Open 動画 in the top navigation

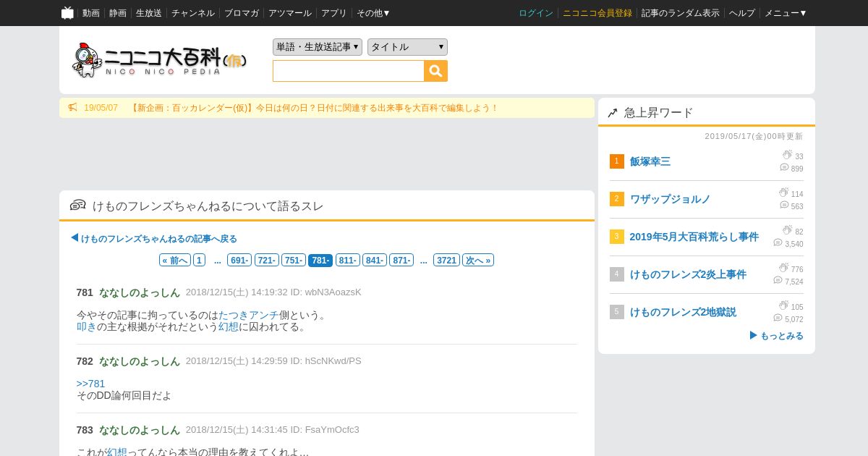91,13
